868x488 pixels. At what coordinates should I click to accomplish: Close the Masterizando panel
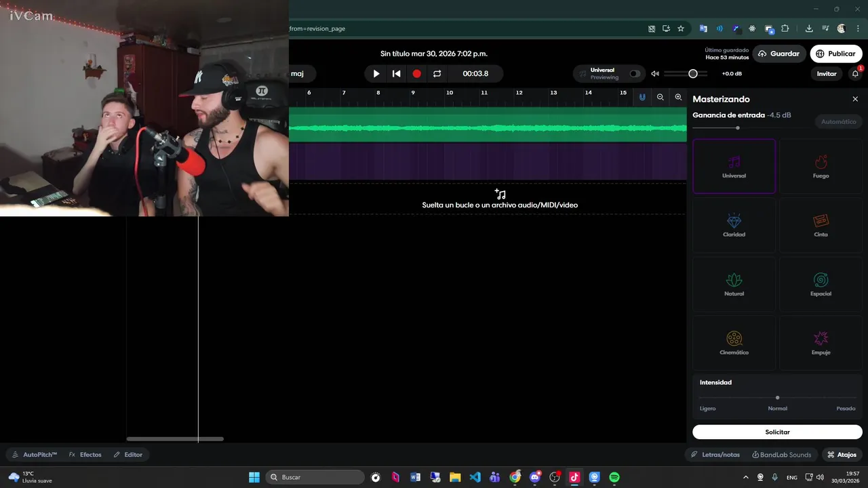pos(855,99)
